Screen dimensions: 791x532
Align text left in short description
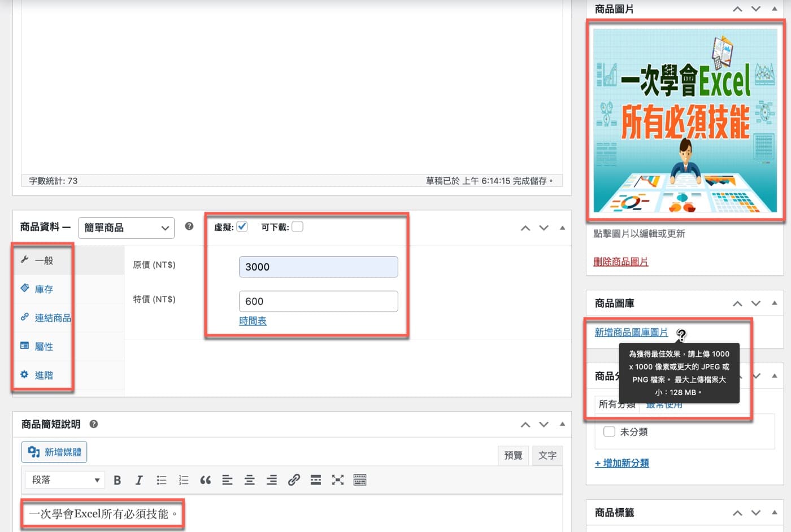[228, 480]
